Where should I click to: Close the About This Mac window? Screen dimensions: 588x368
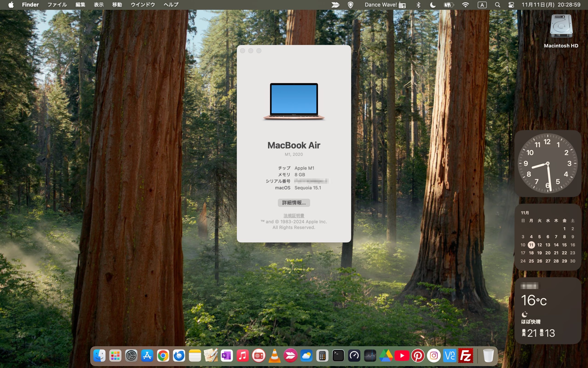(x=243, y=51)
